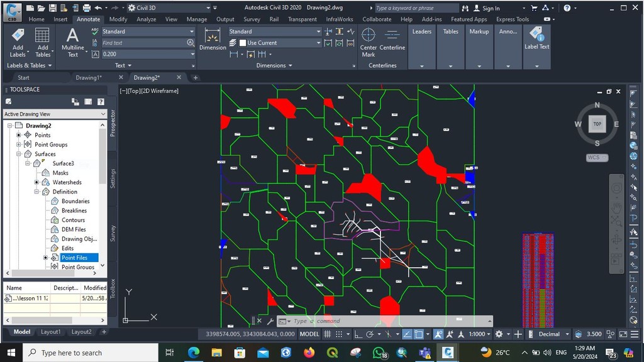
Task: Click the Add Tables icon
Action: coord(42,35)
